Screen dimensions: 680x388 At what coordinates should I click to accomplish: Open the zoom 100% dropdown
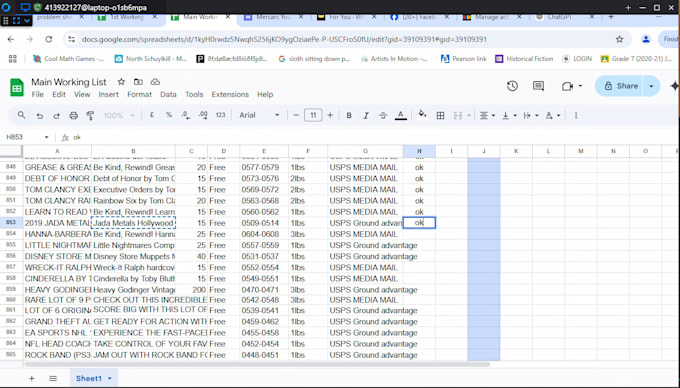tap(119, 115)
